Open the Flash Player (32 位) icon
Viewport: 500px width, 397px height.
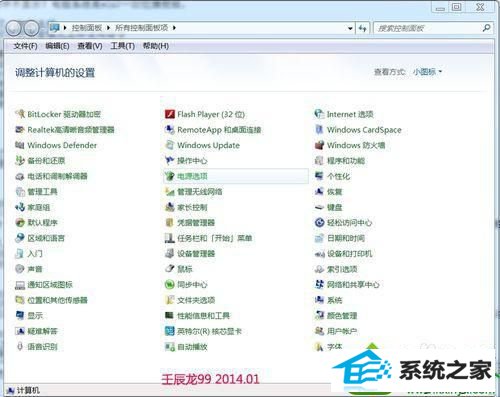click(x=170, y=114)
